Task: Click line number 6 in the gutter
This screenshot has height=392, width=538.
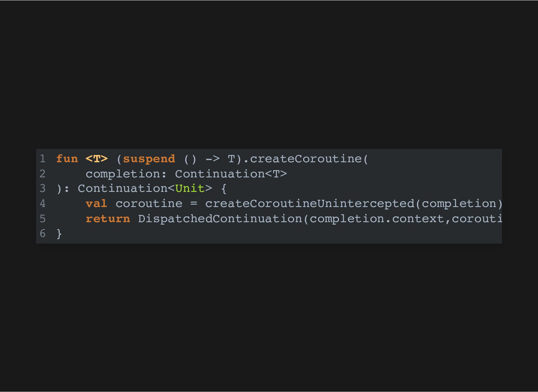Action: tap(42, 234)
